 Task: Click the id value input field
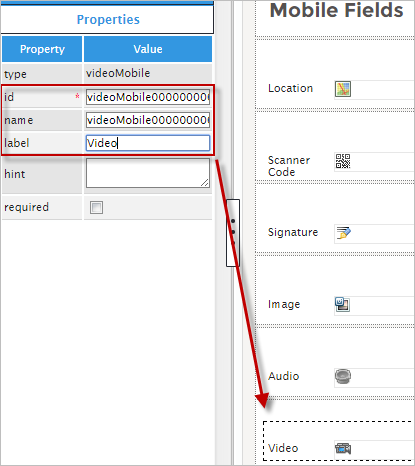(x=148, y=97)
